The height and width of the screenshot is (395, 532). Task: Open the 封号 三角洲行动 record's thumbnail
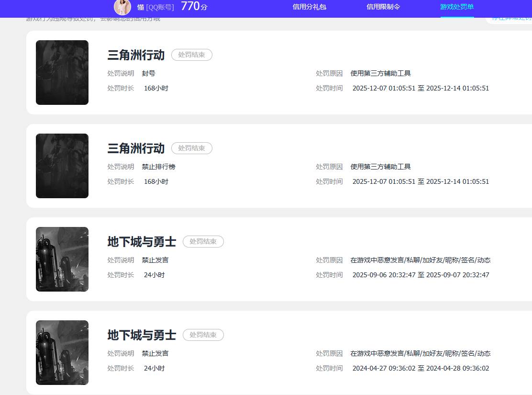coord(62,72)
